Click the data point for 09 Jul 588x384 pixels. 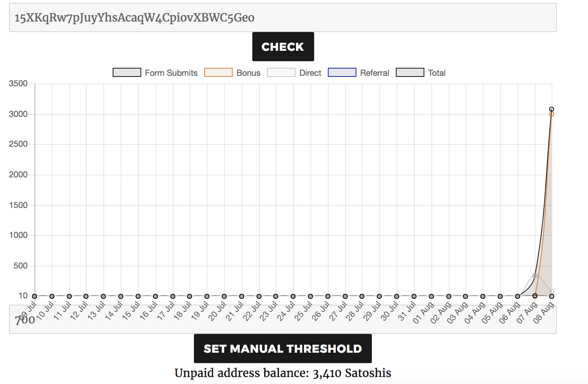coord(34,296)
